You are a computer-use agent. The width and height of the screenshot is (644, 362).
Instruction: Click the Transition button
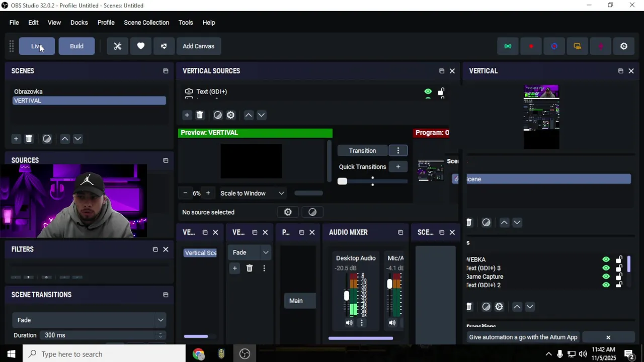pyautogui.click(x=362, y=151)
